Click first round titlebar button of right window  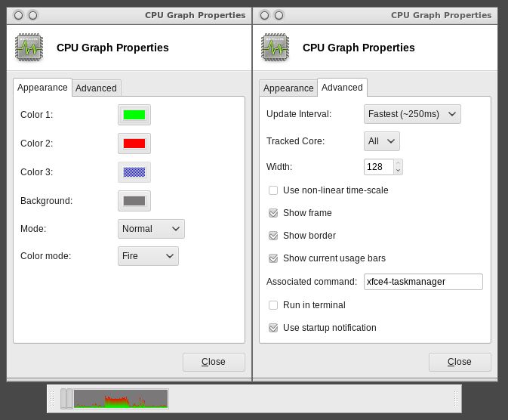pos(264,15)
